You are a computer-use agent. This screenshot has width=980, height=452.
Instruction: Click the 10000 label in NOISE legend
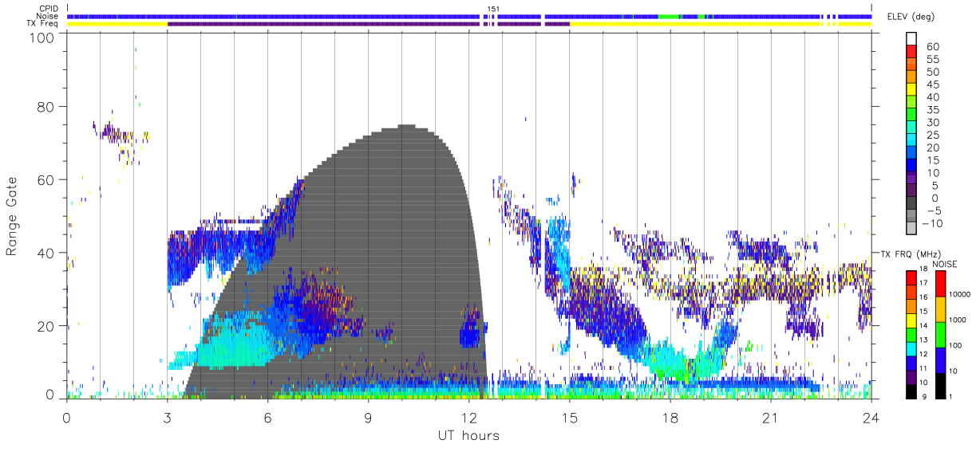click(961, 294)
